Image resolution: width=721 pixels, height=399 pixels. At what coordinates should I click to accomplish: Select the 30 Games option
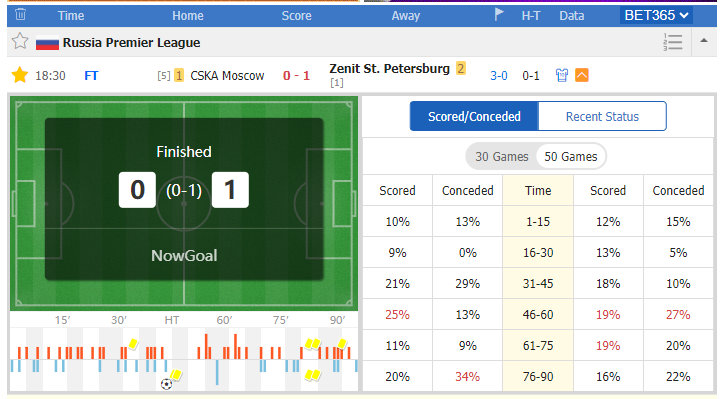point(502,157)
